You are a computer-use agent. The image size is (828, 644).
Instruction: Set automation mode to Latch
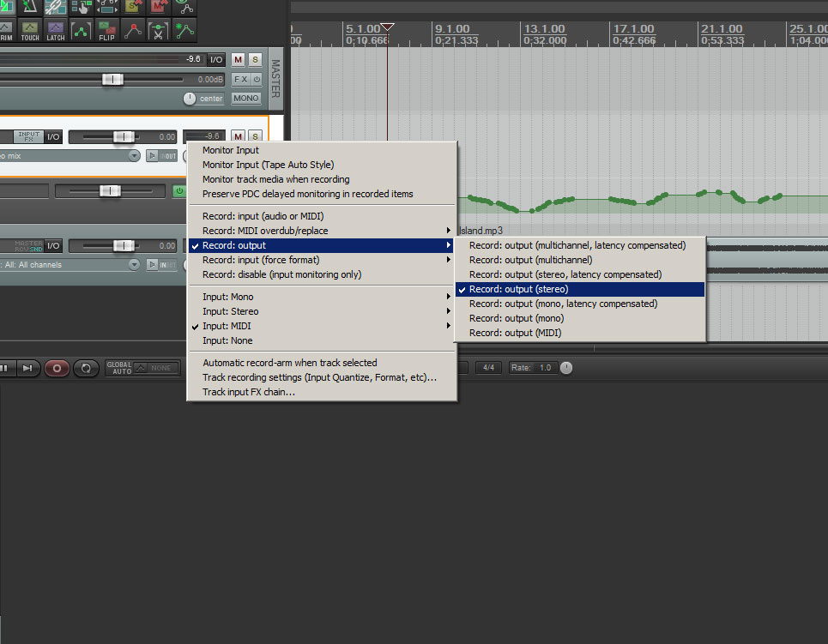tap(55, 31)
